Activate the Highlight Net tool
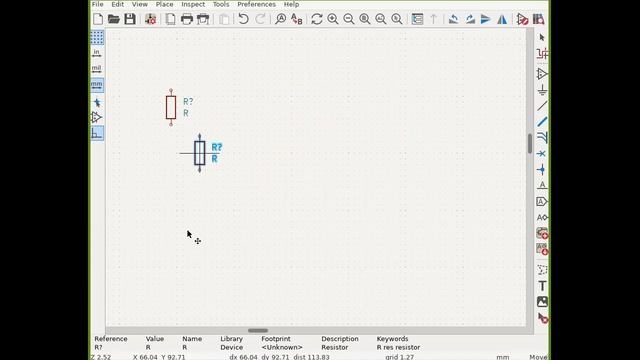 (542, 53)
